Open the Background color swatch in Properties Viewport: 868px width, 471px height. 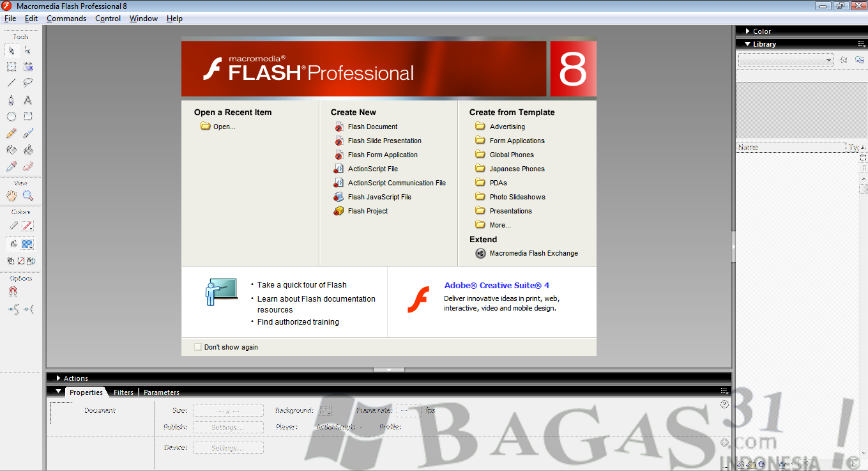325,410
